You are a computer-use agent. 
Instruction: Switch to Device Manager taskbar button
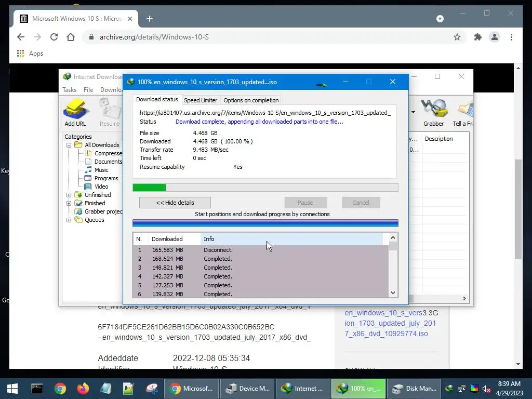point(247,389)
